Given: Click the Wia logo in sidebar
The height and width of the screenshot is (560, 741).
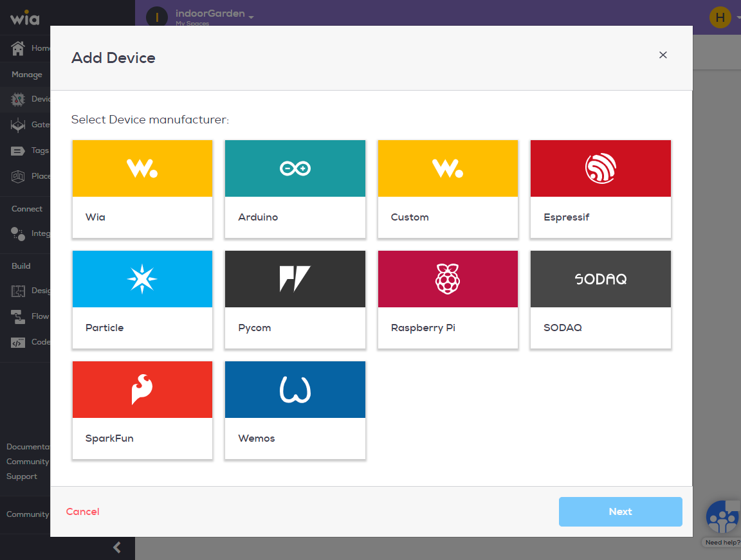Looking at the screenshot, I should [25, 17].
